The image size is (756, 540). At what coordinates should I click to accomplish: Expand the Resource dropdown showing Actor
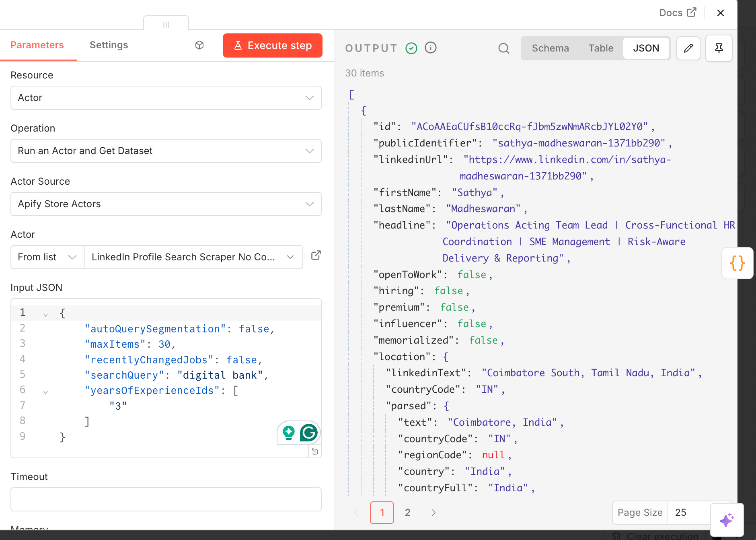pos(166,98)
